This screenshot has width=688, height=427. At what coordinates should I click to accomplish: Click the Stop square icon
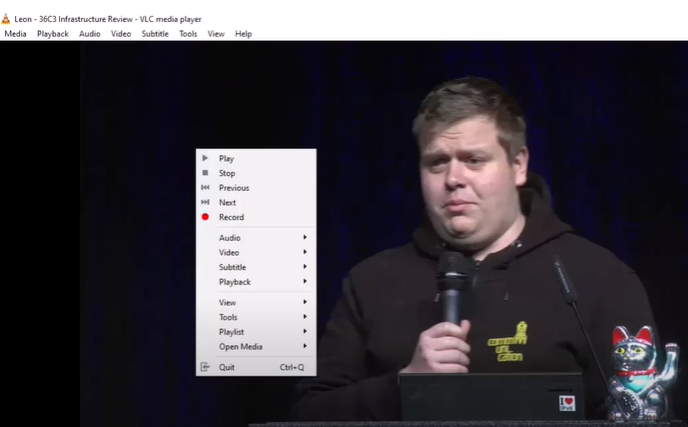[205, 173]
